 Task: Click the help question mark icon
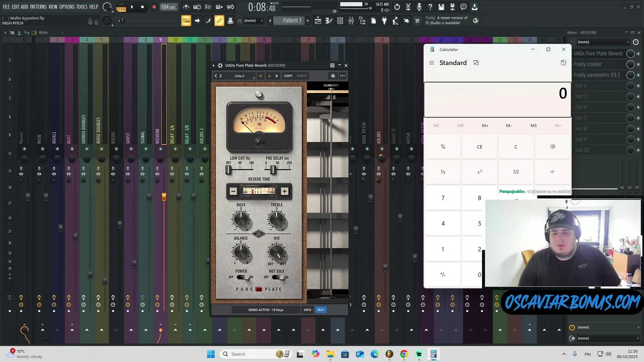tap(430, 7)
